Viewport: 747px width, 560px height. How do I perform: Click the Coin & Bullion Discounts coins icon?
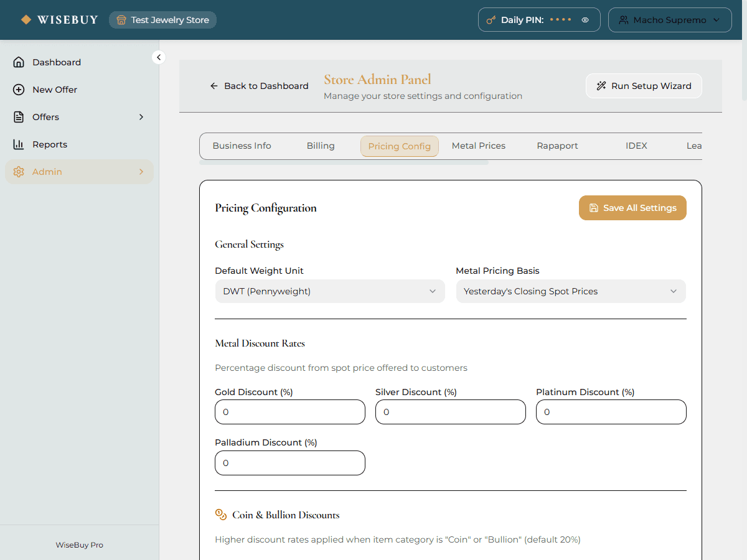coord(221,515)
